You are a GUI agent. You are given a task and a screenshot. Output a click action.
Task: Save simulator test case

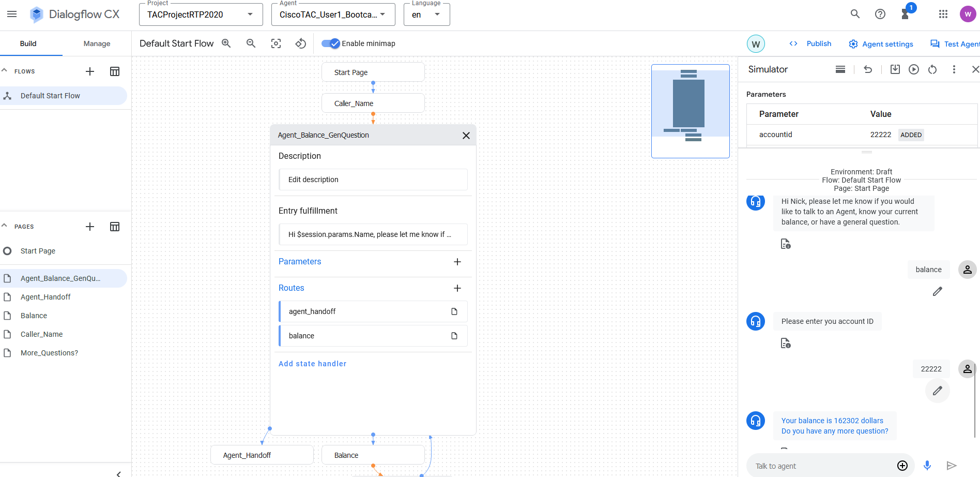pyautogui.click(x=895, y=69)
